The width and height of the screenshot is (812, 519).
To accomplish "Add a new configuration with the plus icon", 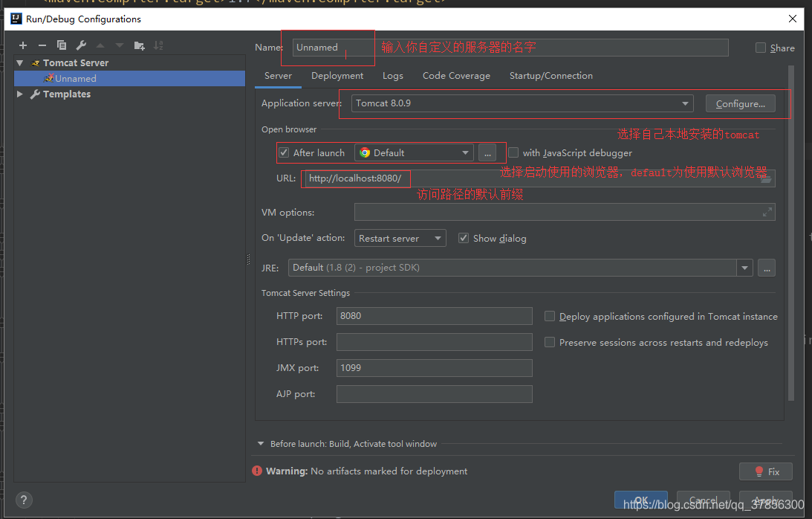I will click(x=23, y=45).
